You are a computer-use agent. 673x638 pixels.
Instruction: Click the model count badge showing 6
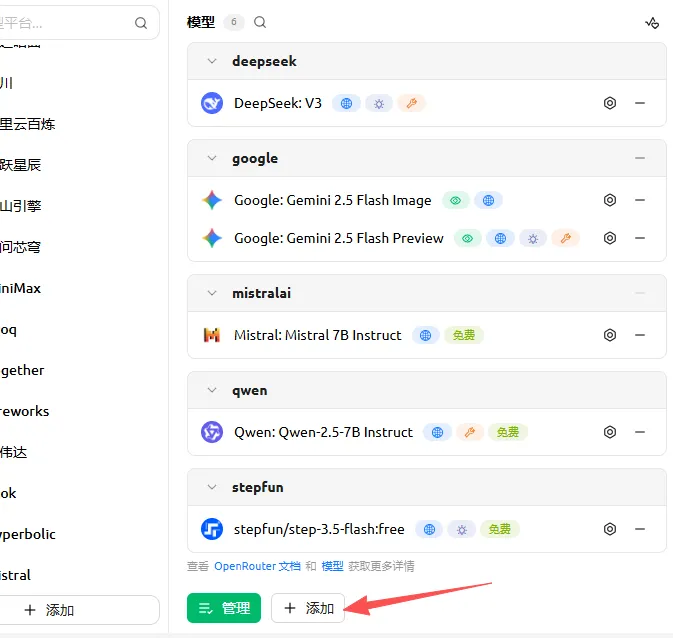coord(233,22)
